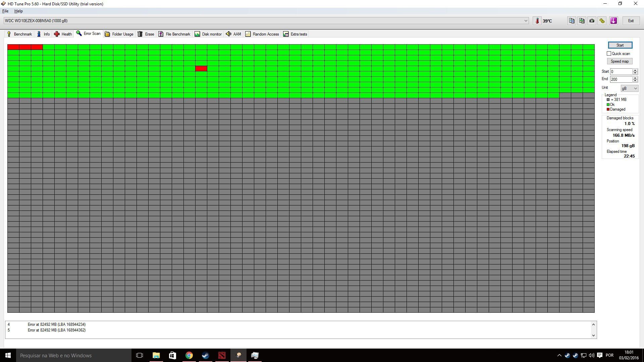Open the AAM tab
Screen dimensions: 644x362
tap(233, 34)
